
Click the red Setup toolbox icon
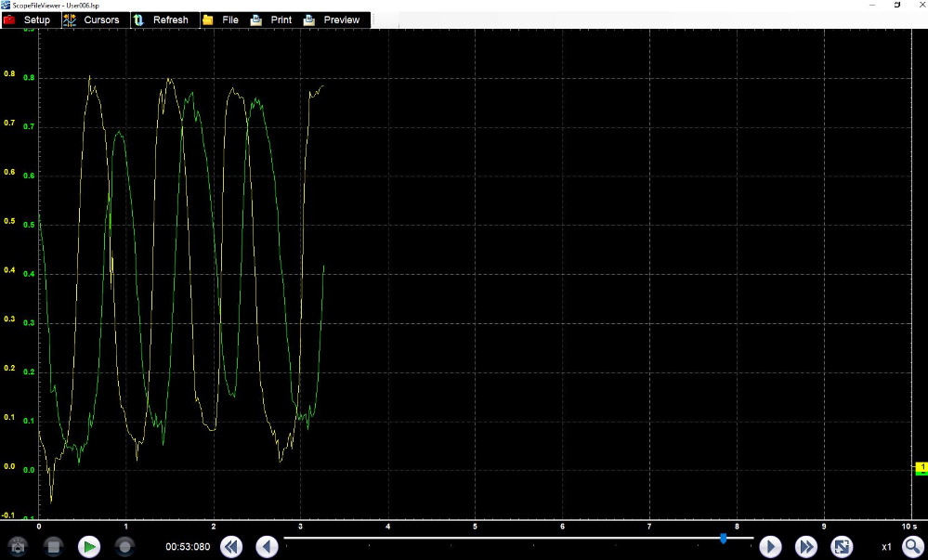(10, 20)
